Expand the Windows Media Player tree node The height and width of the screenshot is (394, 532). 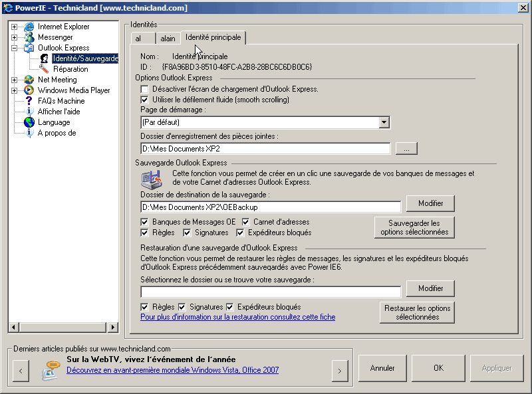[x=15, y=90]
